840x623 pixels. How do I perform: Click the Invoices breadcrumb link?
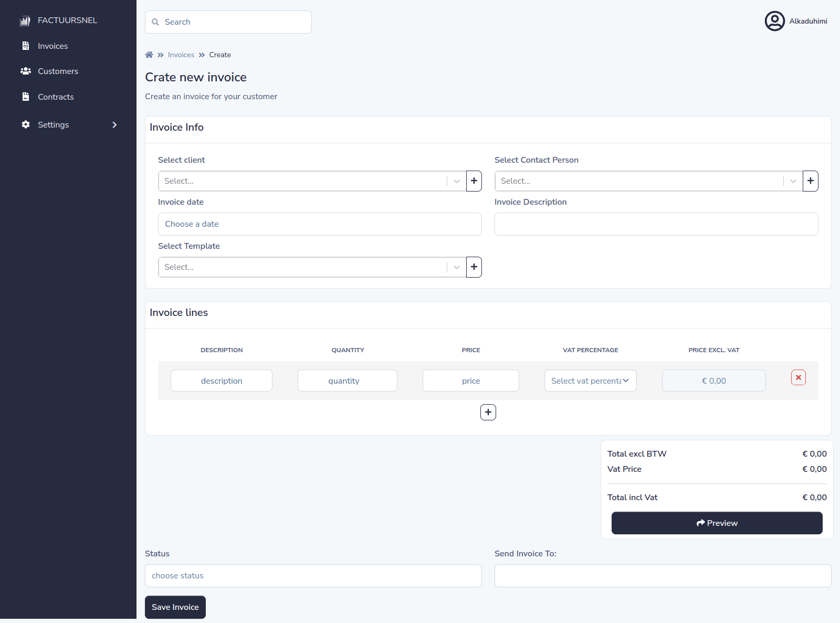tap(181, 55)
